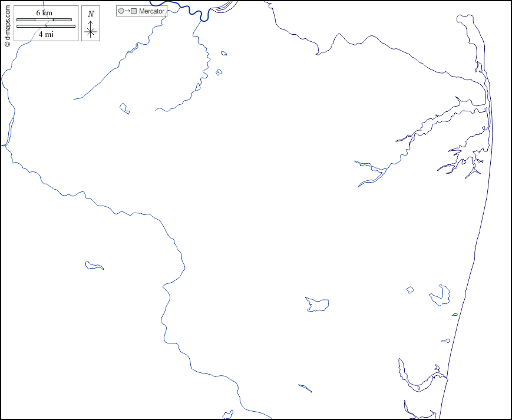The image size is (512, 420).
Task: Click the mile scale bar
Action: tap(46, 27)
